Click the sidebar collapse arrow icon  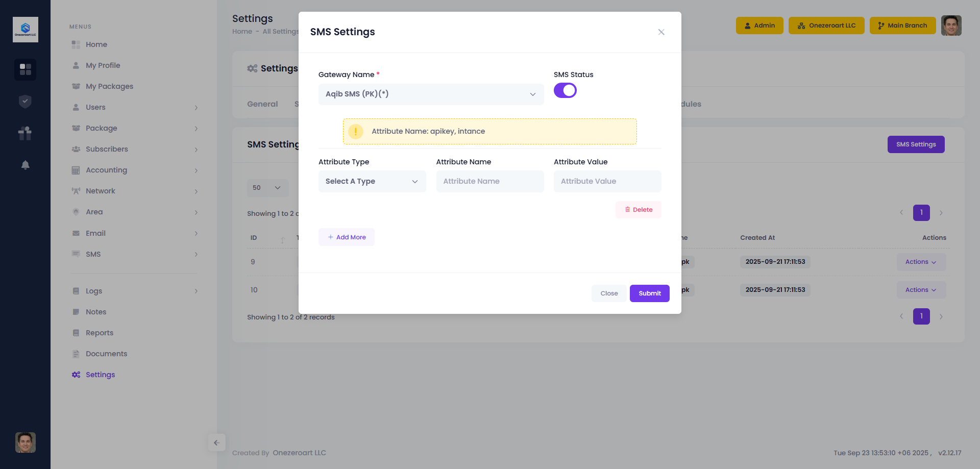pos(217,442)
